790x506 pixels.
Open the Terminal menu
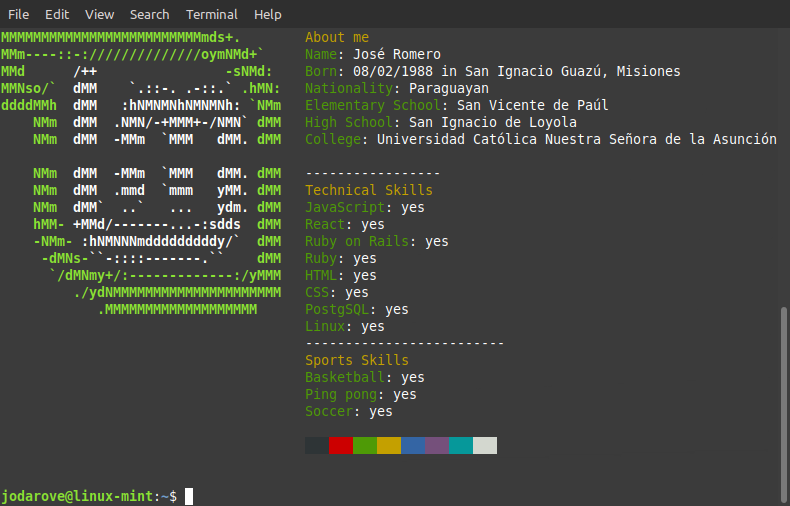click(211, 15)
